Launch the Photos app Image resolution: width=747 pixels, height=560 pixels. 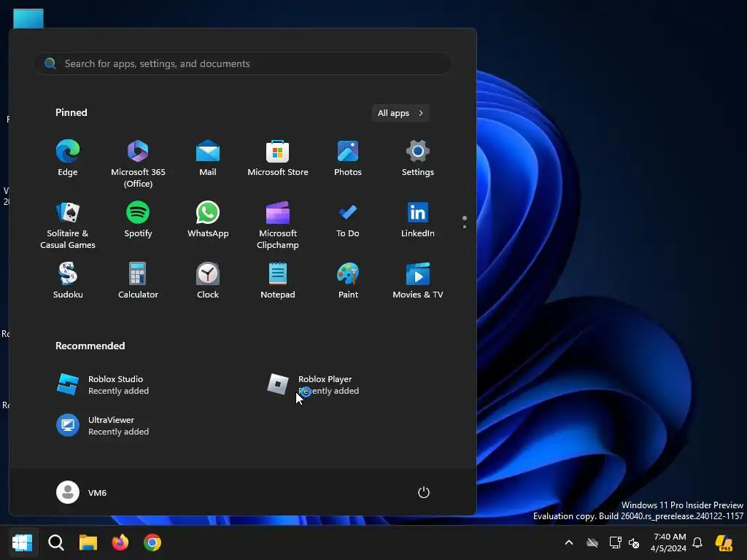(348, 158)
